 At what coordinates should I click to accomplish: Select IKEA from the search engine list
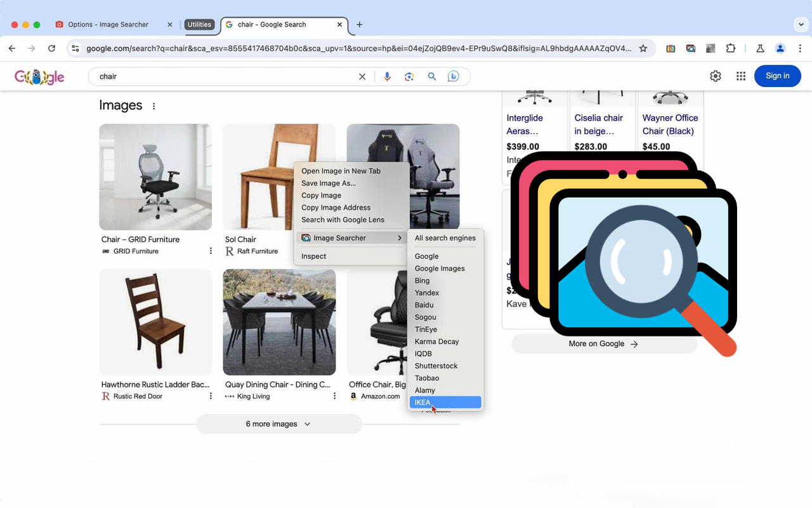[444, 402]
